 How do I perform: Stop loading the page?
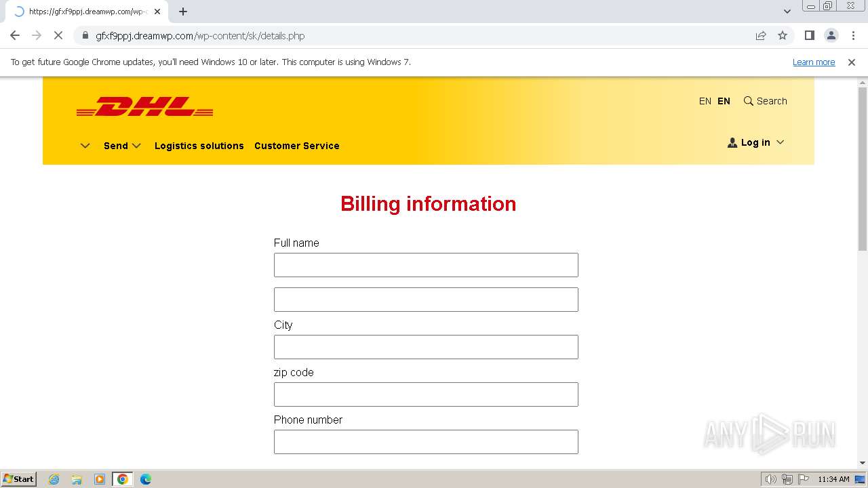tap(58, 35)
